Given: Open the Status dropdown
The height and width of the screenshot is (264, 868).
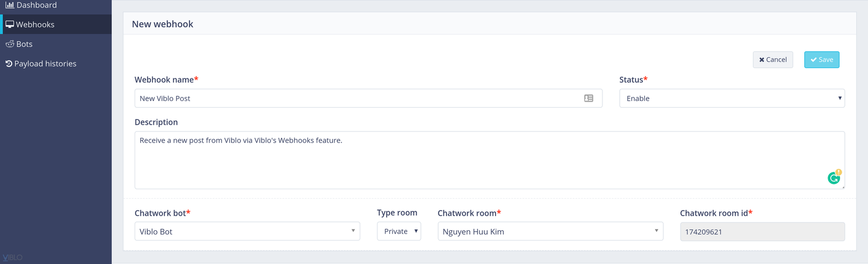Looking at the screenshot, I should [x=732, y=98].
